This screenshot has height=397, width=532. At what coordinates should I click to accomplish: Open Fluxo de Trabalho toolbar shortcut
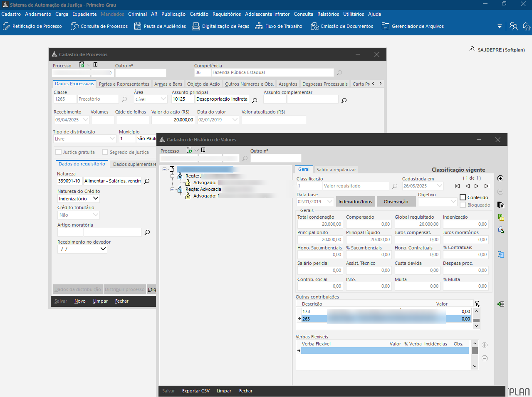[x=278, y=26]
